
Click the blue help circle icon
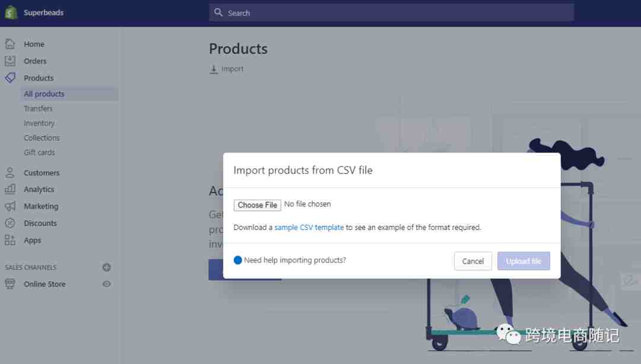(x=237, y=260)
